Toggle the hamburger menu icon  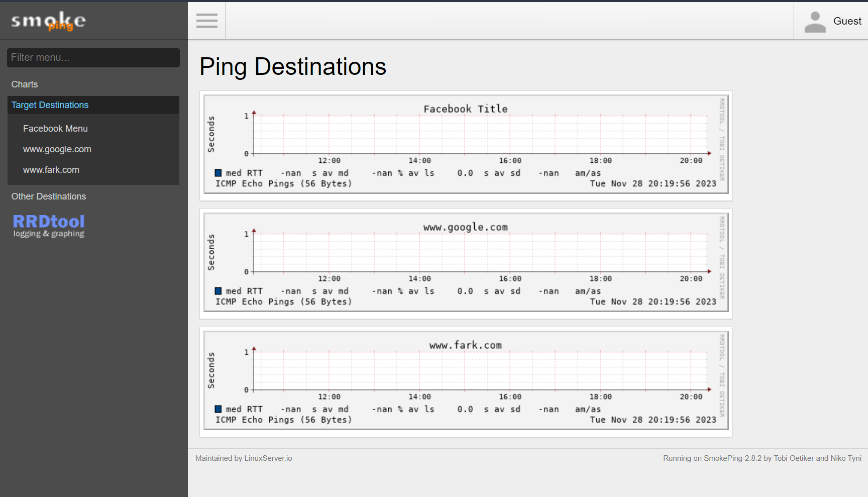tap(207, 21)
